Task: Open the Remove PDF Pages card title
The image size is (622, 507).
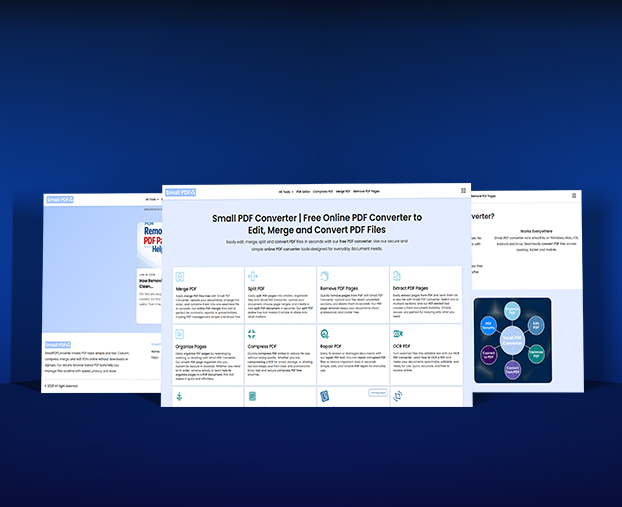Action: tap(339, 288)
